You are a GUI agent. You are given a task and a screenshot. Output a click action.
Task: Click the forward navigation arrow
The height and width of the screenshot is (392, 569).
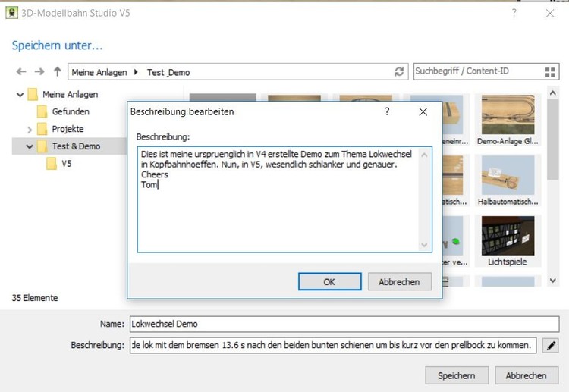pos(39,71)
